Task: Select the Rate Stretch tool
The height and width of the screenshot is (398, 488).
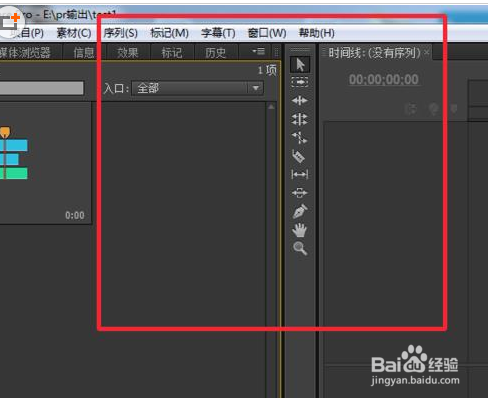Action: [x=300, y=137]
